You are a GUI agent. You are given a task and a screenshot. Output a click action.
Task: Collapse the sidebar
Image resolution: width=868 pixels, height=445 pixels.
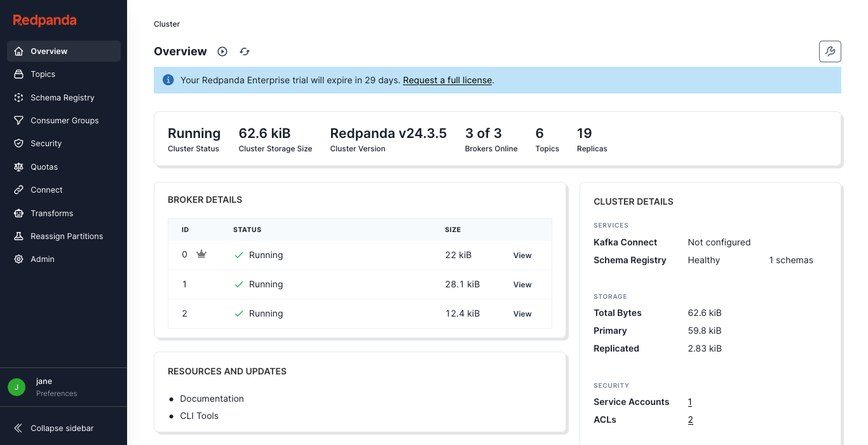tap(62, 428)
